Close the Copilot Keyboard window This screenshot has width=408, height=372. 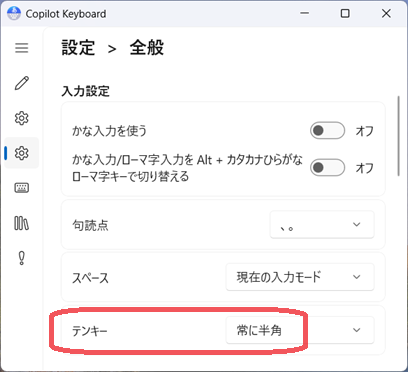386,14
